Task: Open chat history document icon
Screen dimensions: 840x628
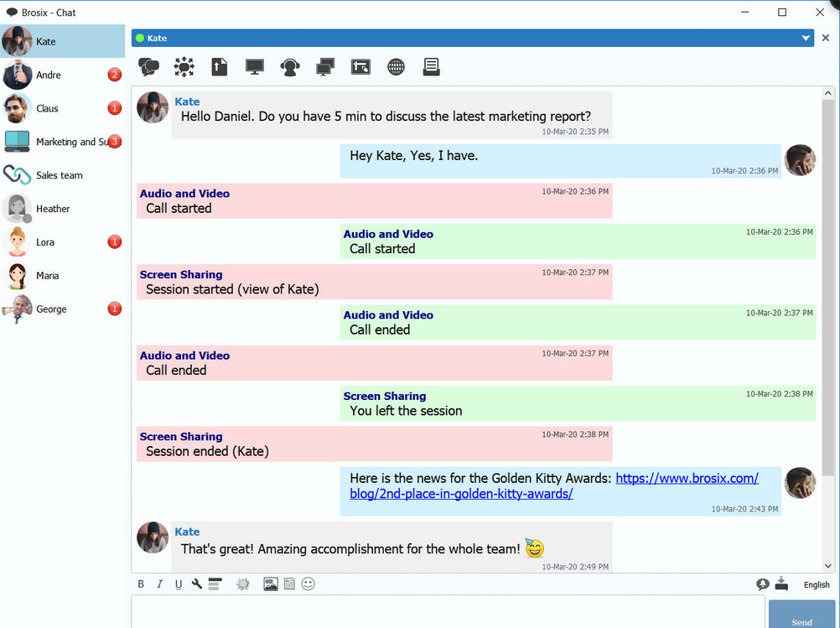Action: point(431,67)
